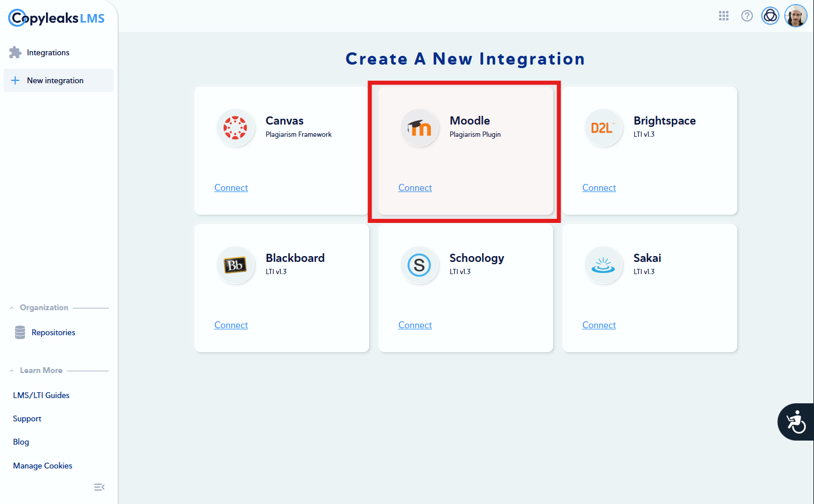Open Manage Cookies

pos(43,466)
